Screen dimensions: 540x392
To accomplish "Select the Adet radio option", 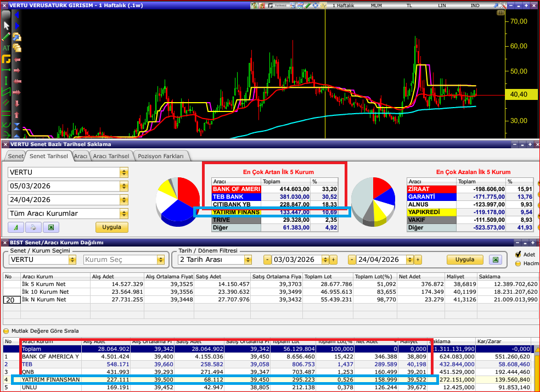I will click(x=518, y=255).
